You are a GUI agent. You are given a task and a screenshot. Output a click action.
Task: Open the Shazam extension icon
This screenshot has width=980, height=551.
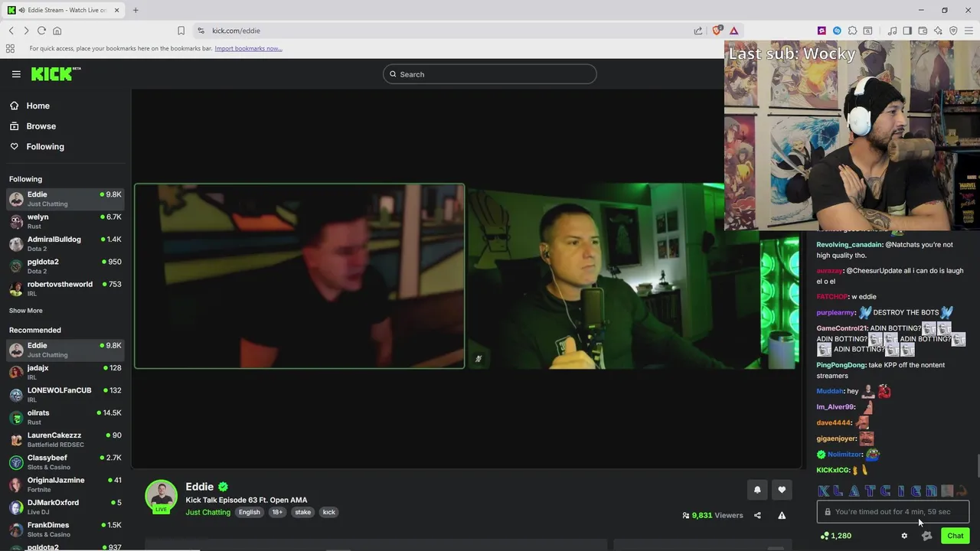pos(837,31)
